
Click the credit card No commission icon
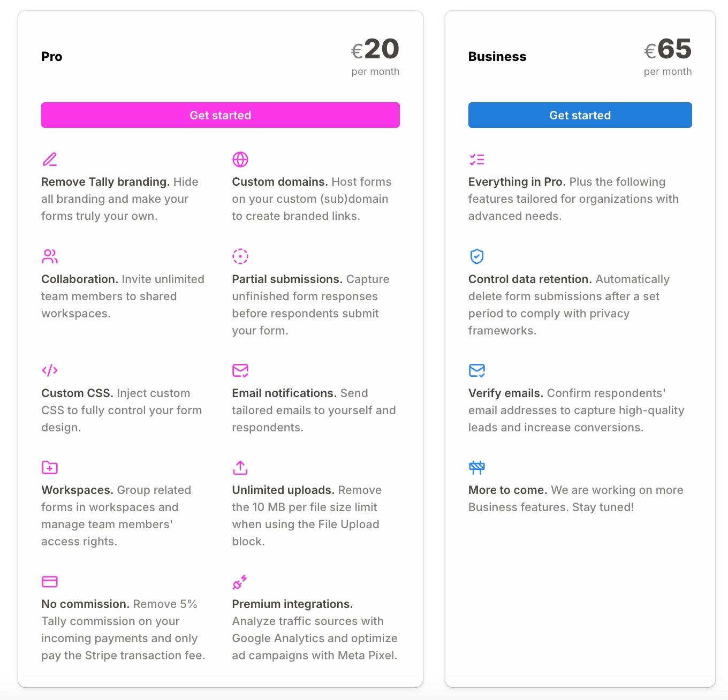click(x=50, y=581)
